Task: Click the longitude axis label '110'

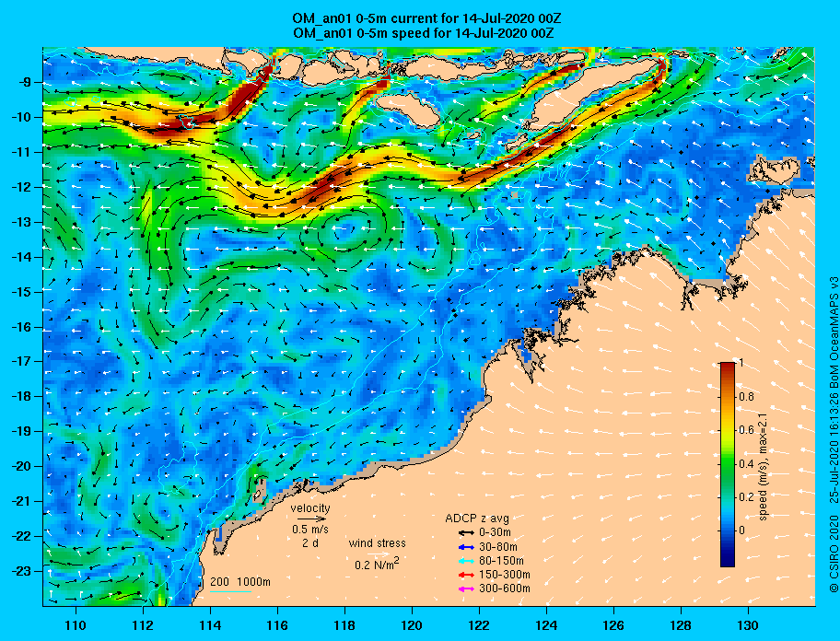Action: (76, 625)
